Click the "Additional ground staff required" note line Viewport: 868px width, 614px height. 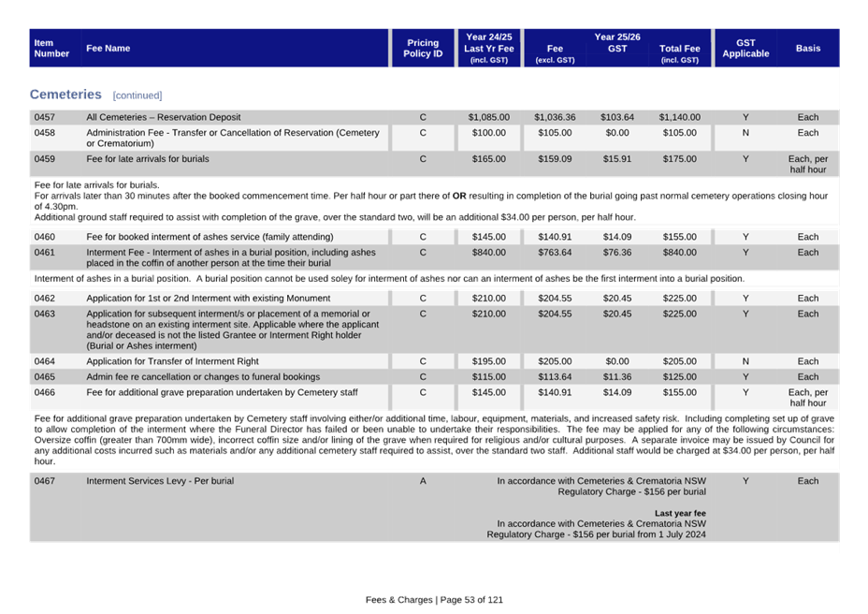(x=335, y=217)
